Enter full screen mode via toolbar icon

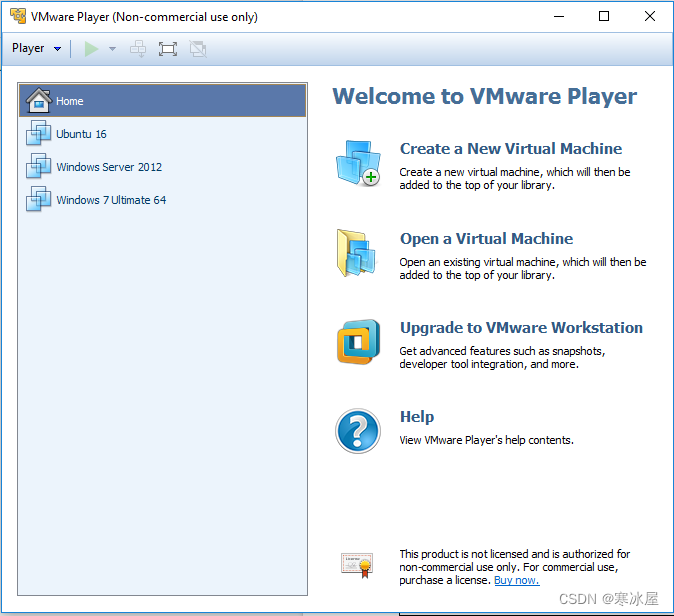pyautogui.click(x=168, y=49)
